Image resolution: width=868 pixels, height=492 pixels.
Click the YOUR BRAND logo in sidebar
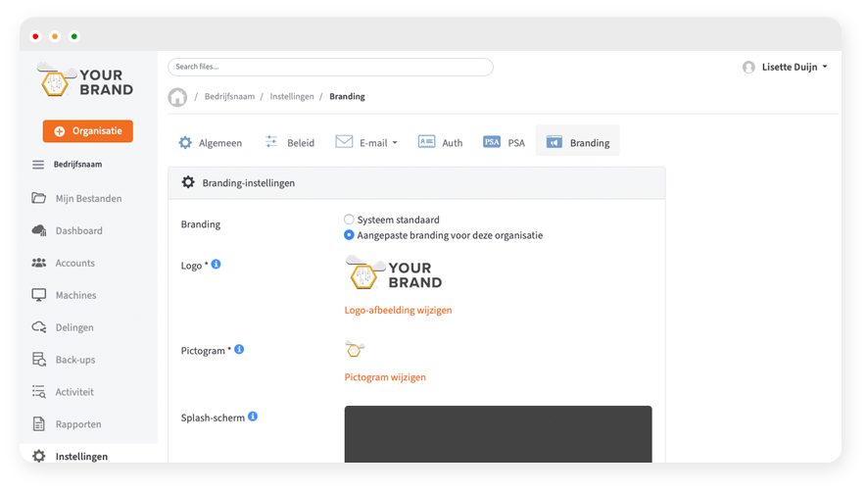tap(85, 81)
